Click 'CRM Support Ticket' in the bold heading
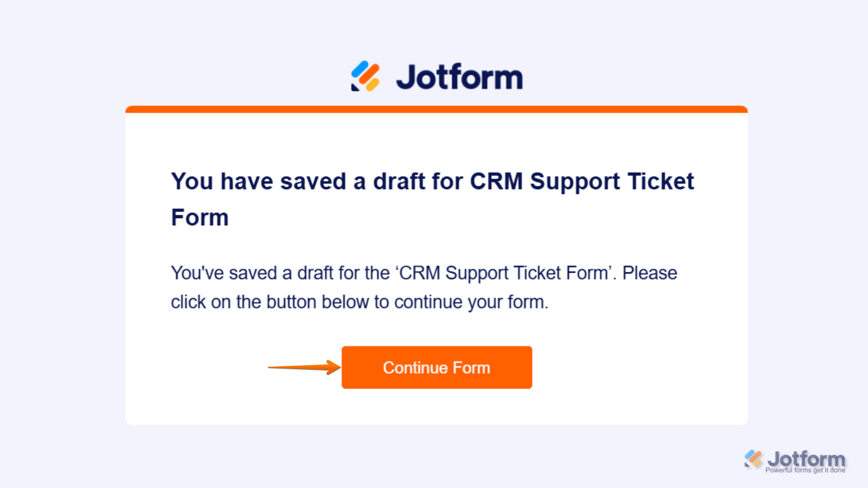The height and width of the screenshot is (488, 868). pos(582,181)
